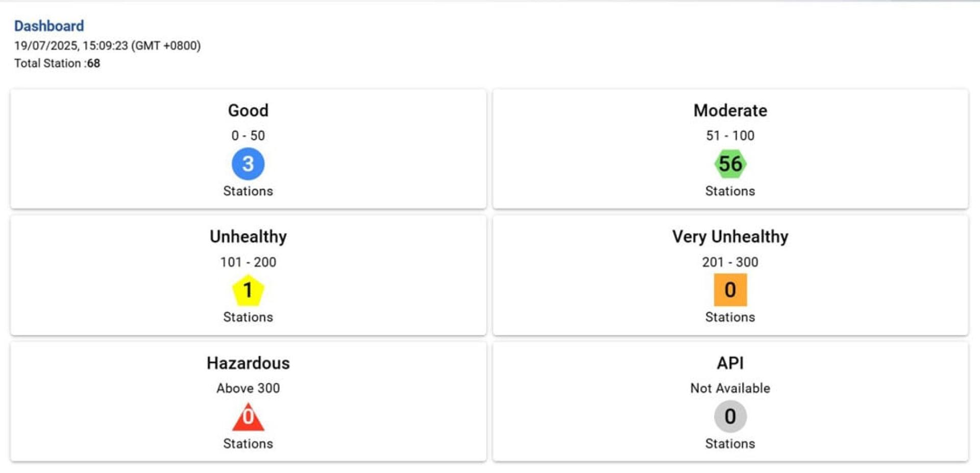This screenshot has width=980, height=473.
Task: Select the yellow pentagon showing 1 station
Action: coord(248,290)
